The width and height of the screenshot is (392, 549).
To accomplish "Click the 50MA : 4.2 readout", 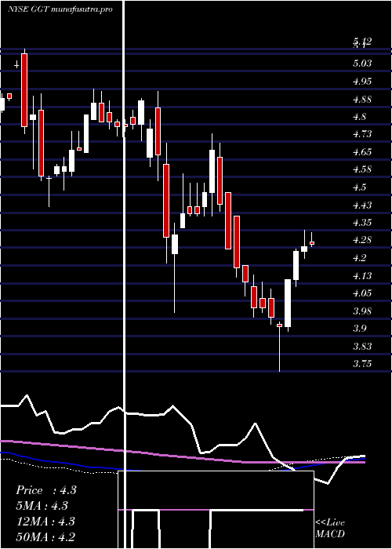I will click(45, 536).
